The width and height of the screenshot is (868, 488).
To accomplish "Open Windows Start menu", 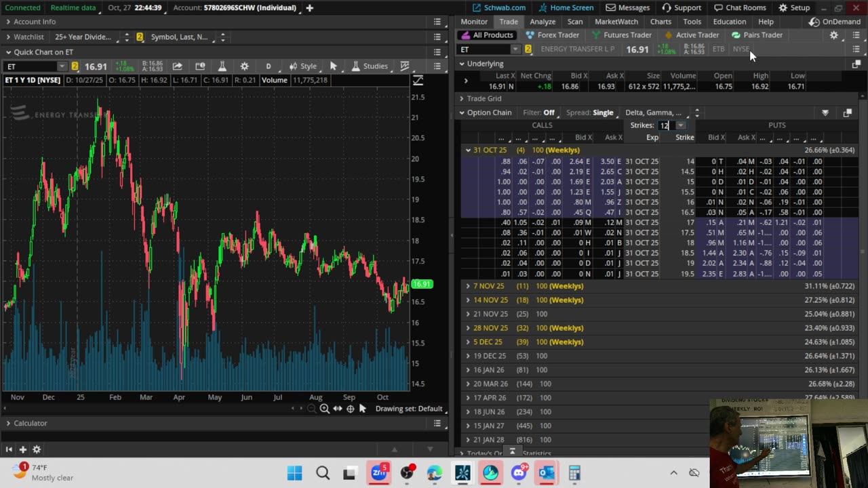I will [x=295, y=473].
